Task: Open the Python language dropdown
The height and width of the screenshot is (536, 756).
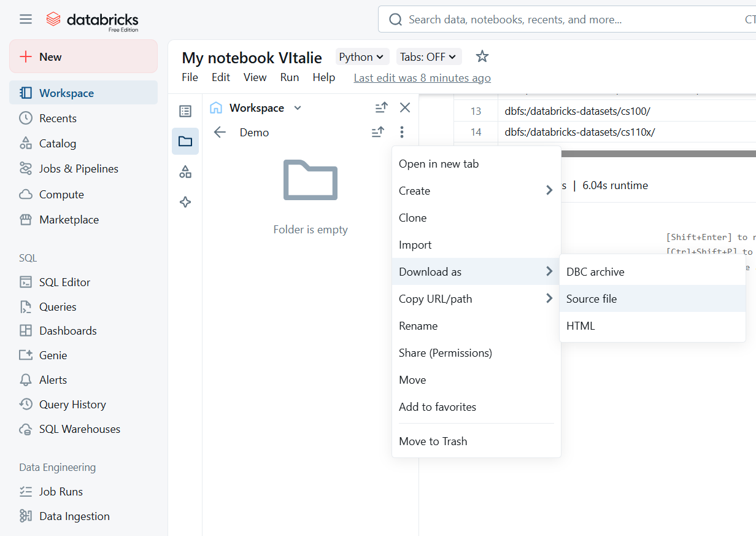Action: click(x=362, y=57)
